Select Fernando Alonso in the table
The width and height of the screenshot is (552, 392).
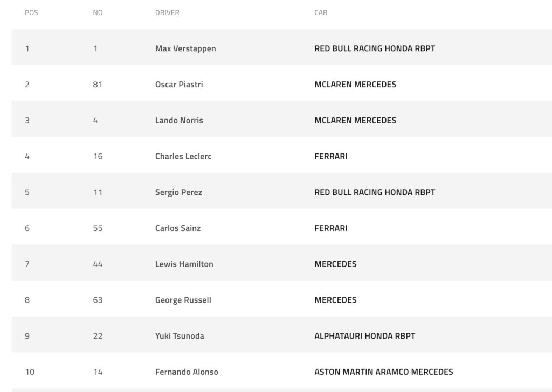(187, 372)
